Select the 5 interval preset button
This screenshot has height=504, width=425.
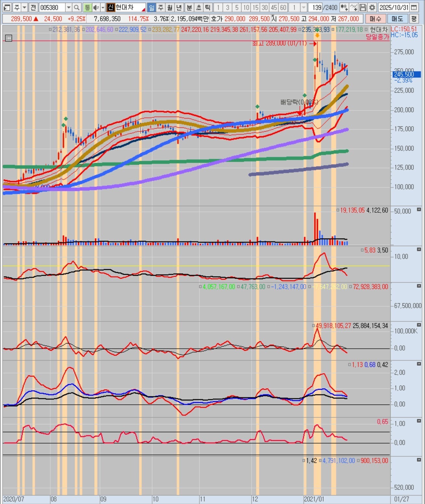coord(237,7)
